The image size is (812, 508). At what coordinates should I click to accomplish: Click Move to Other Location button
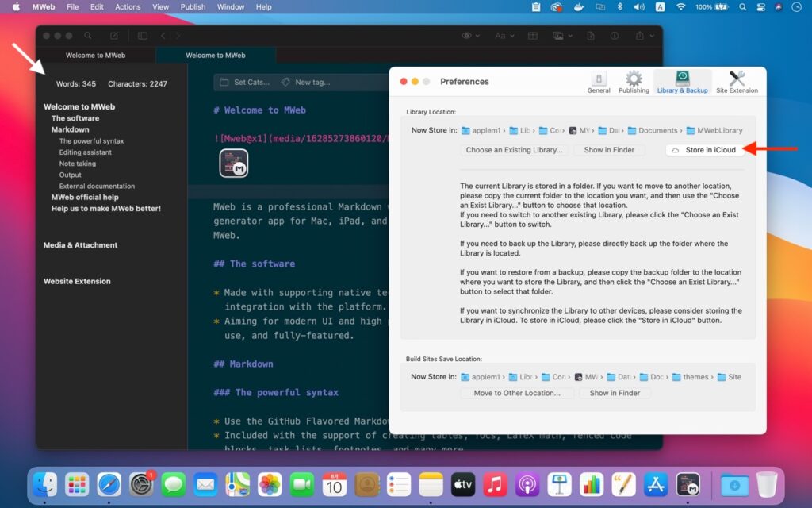coord(516,393)
